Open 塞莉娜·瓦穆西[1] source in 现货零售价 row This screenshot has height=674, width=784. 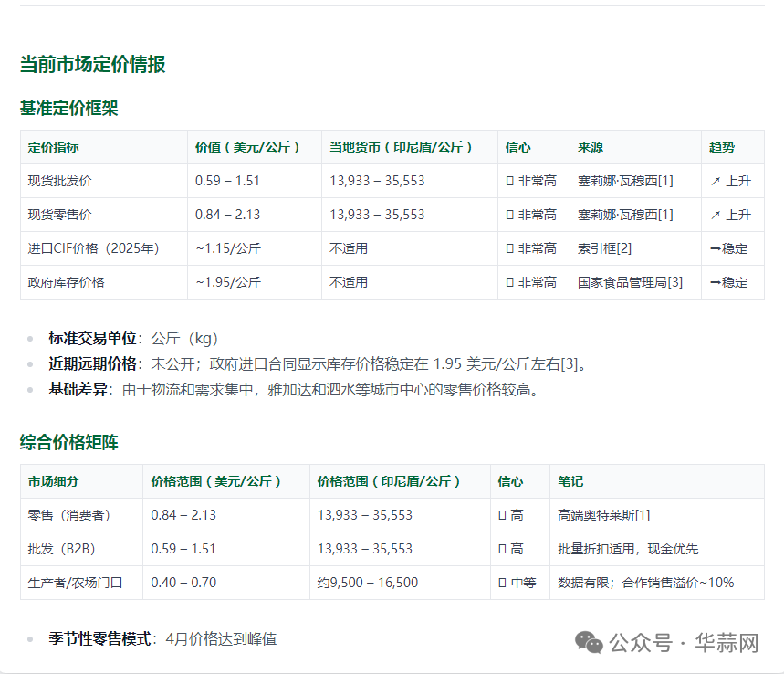(625, 215)
